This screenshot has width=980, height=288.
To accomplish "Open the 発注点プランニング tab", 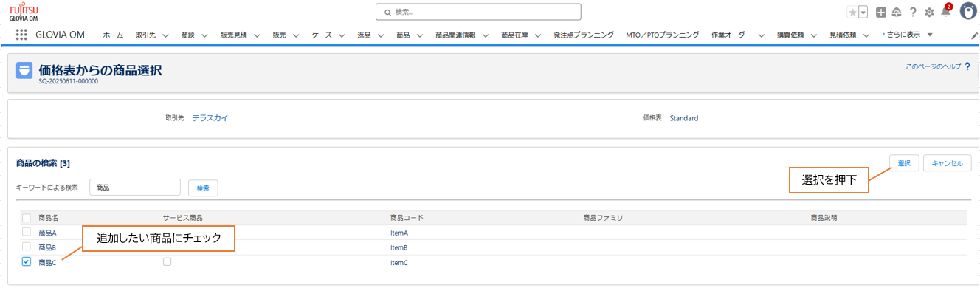I will [584, 35].
